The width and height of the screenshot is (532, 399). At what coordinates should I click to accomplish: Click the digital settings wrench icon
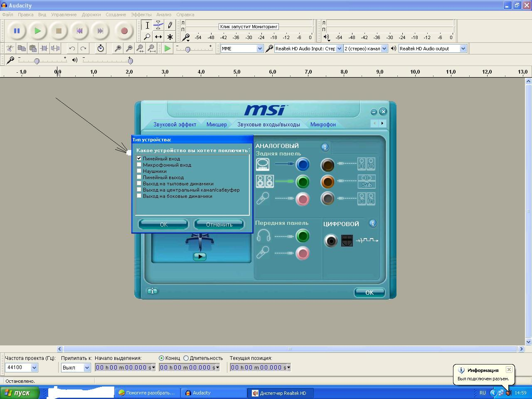click(x=373, y=223)
